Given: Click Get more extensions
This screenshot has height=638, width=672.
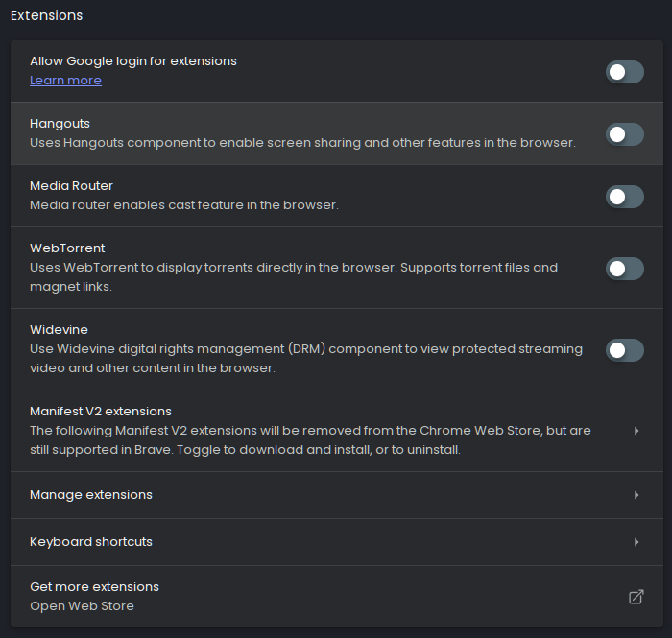Looking at the screenshot, I should point(94,586).
